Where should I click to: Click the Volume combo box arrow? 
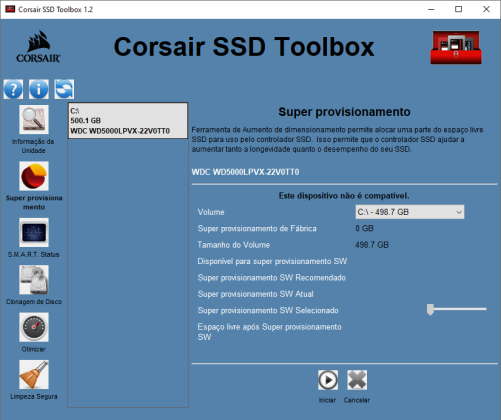[x=459, y=212]
